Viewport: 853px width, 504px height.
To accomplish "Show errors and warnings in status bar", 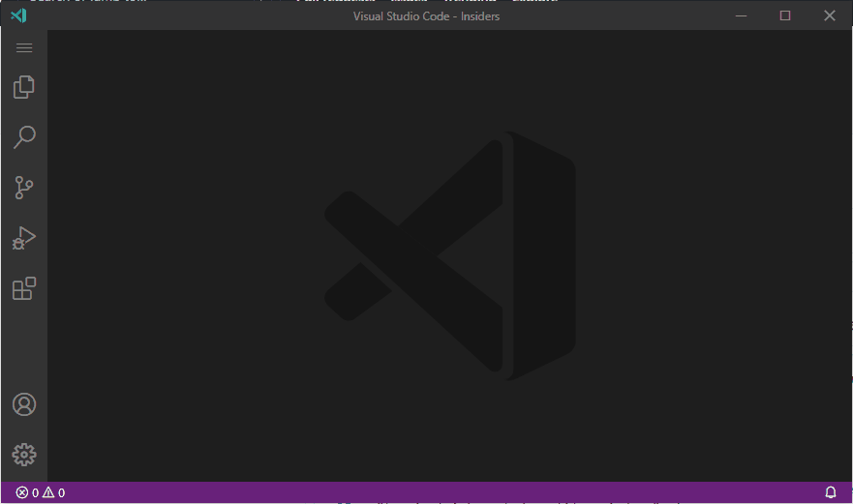I will pyautogui.click(x=41, y=492).
